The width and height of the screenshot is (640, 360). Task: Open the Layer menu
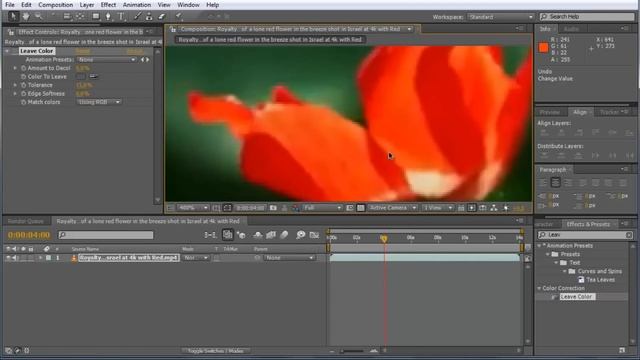87,5
